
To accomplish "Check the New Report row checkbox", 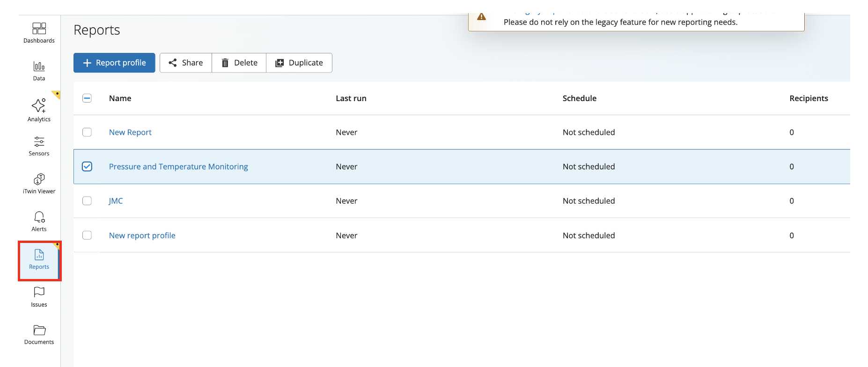I will pos(87,132).
